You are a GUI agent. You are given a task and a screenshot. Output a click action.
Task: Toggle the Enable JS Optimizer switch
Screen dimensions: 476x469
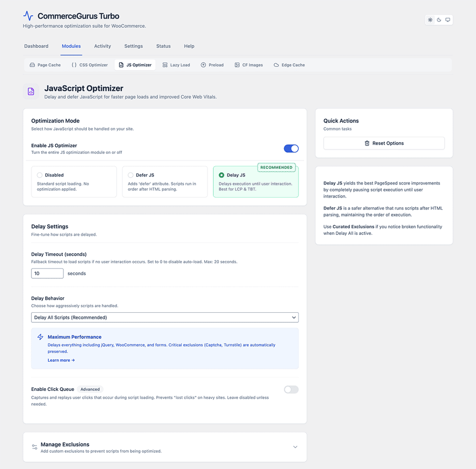(291, 148)
